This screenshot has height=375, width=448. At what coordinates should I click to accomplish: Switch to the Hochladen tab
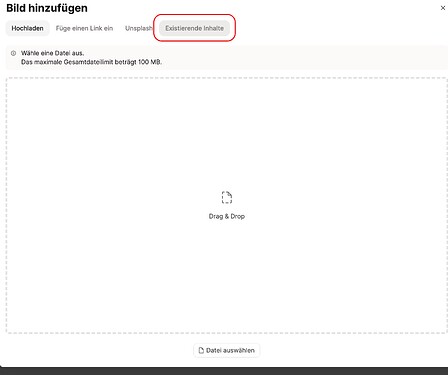[27, 28]
